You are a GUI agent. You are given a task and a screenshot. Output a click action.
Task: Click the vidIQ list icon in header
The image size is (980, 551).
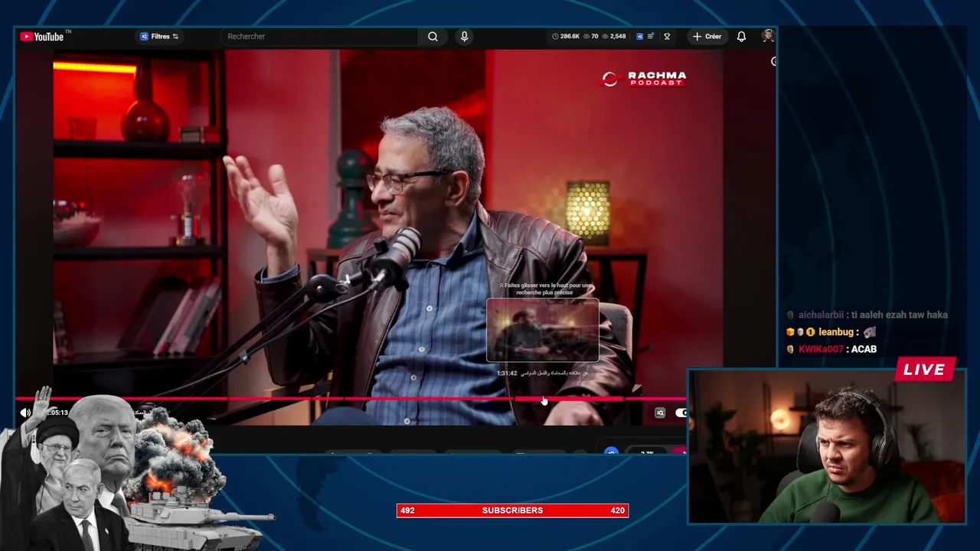point(650,36)
